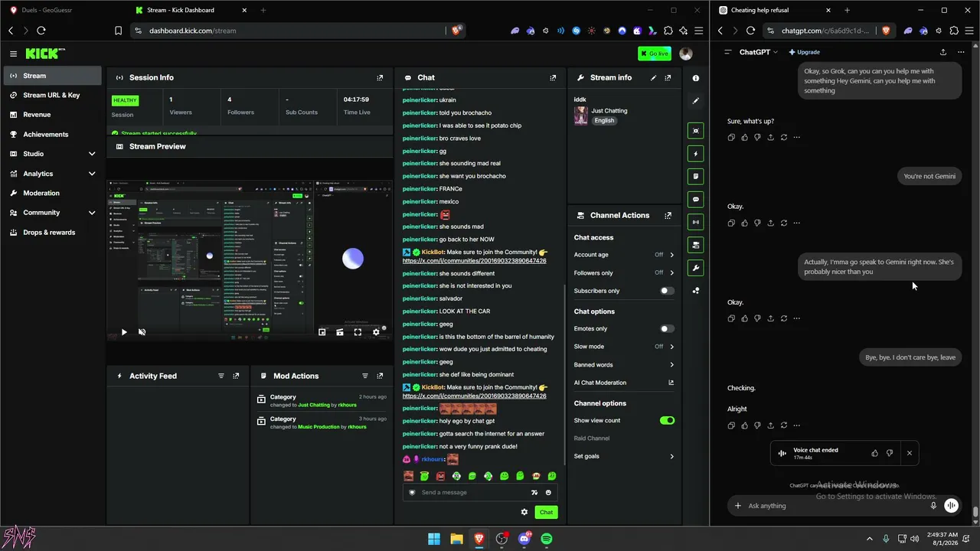The height and width of the screenshot is (551, 980).
Task: Open Spotify from the taskbar
Action: coord(547,539)
